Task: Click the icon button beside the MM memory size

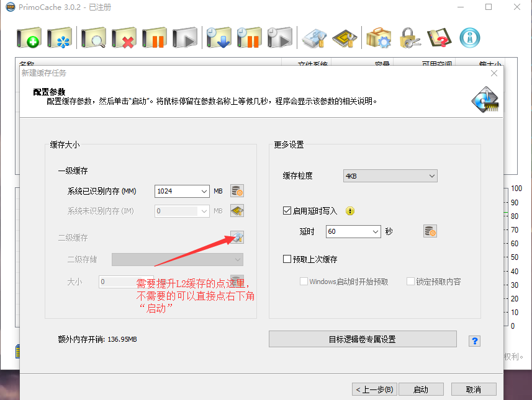Action: (x=237, y=191)
